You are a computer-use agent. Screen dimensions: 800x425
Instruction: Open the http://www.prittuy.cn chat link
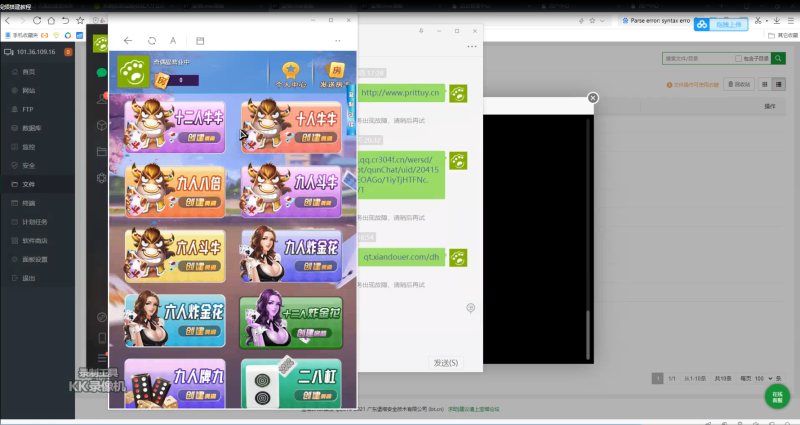coord(401,93)
